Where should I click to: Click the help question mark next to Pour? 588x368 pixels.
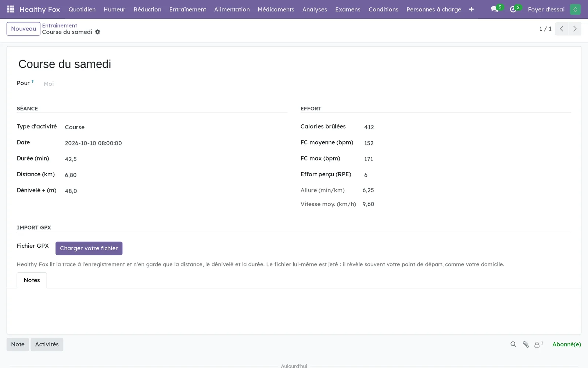click(32, 82)
